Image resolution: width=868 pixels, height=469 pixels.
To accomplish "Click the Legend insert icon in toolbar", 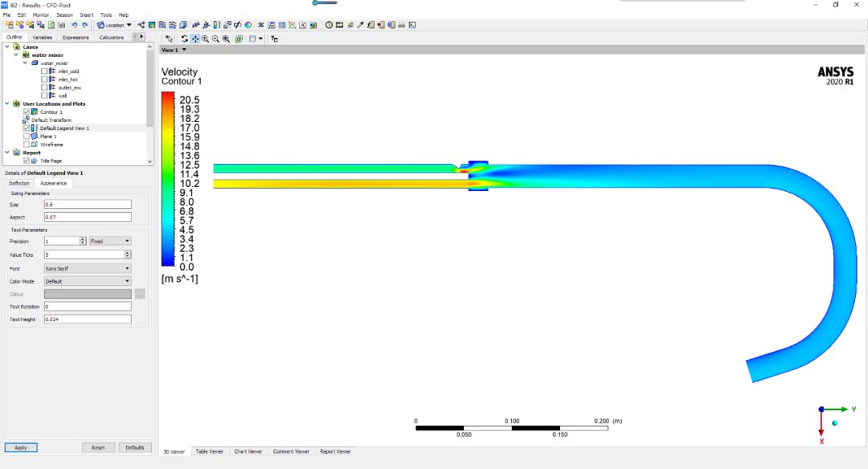I will coord(216,25).
